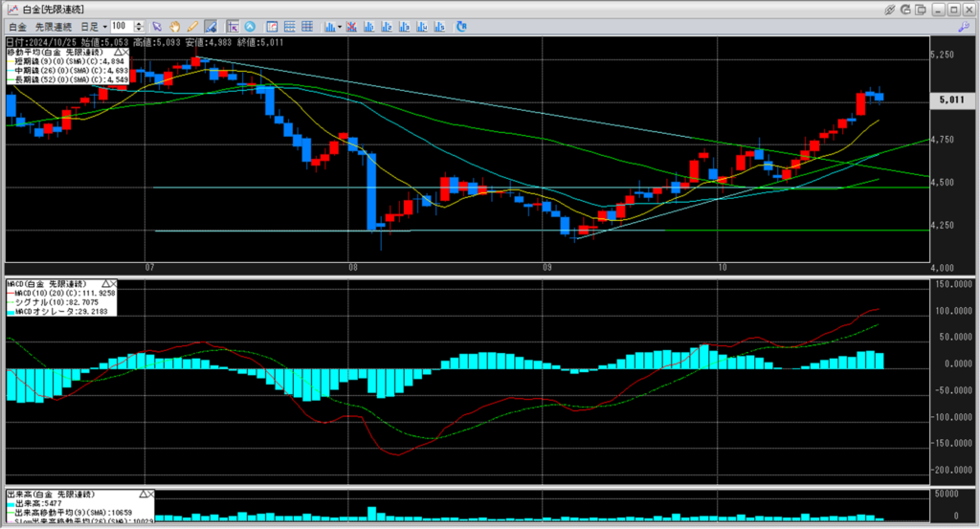The image size is (980, 529).
Task: Open the 日足 timeframe dropdown
Action: [94, 27]
